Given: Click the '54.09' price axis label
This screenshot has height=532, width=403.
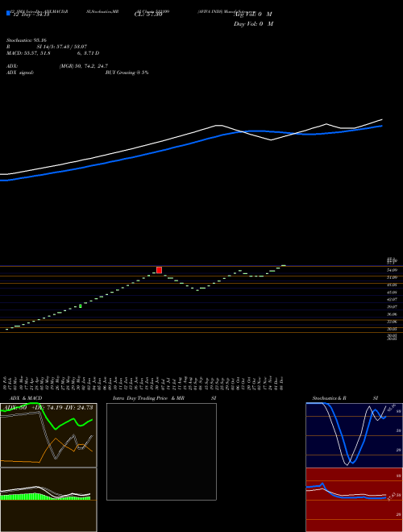Looking at the screenshot, I should 392,270.
